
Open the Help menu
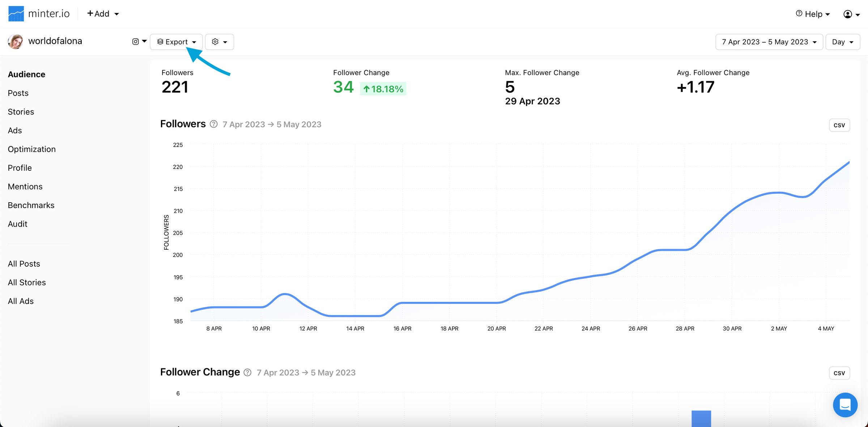click(x=813, y=14)
